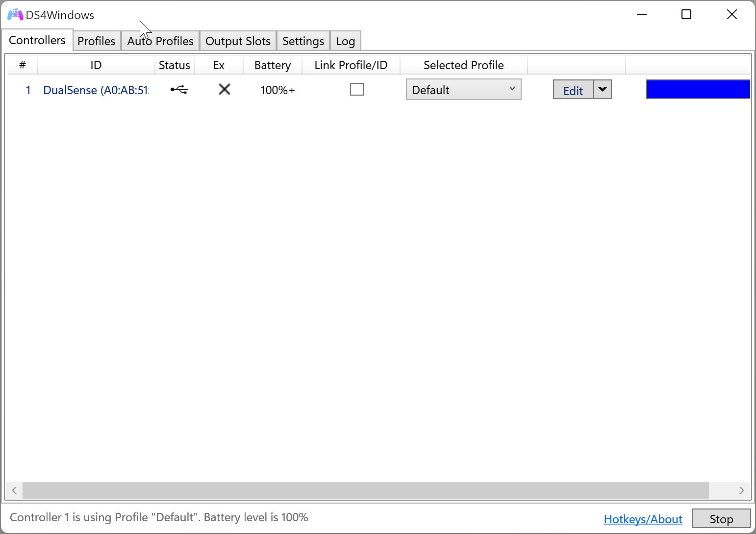This screenshot has height=534, width=756.
Task: Open the Default selected profile dropdown
Action: click(x=463, y=90)
